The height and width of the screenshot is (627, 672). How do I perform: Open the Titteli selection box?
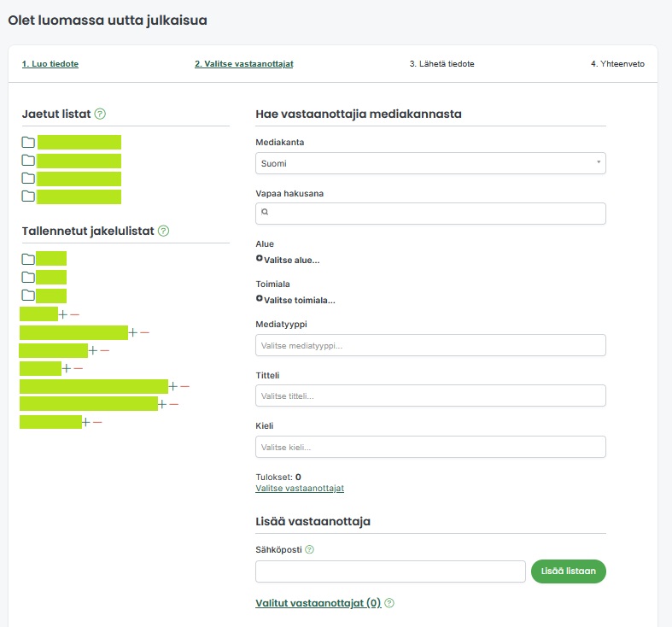coord(430,396)
